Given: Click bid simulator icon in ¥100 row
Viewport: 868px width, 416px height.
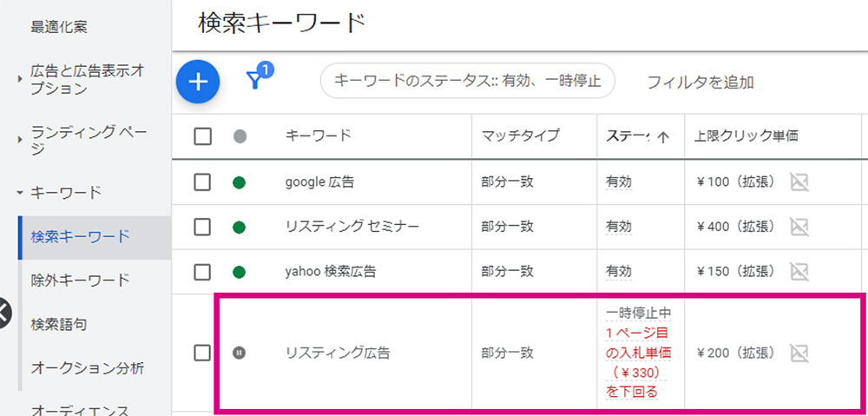Looking at the screenshot, I should pos(799,182).
